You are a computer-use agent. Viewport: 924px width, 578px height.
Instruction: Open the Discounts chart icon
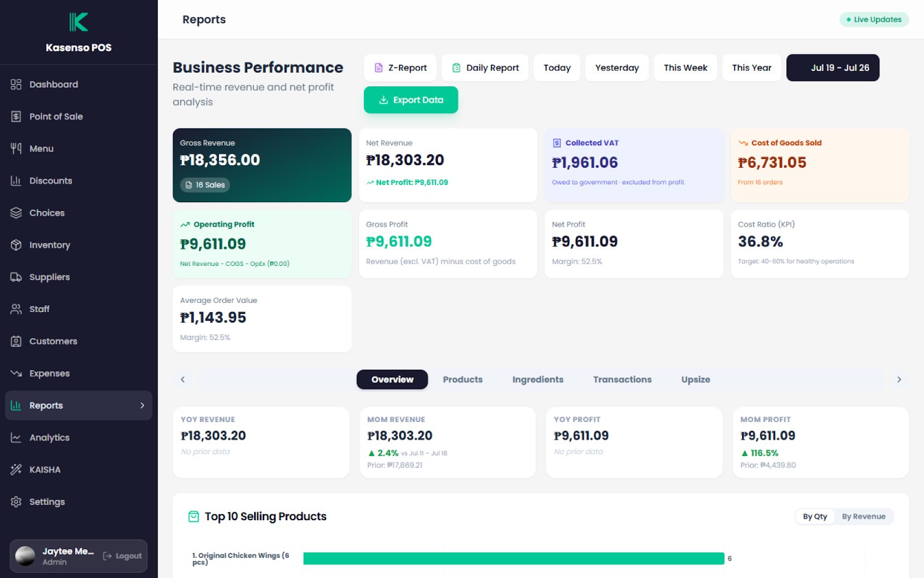click(16, 181)
